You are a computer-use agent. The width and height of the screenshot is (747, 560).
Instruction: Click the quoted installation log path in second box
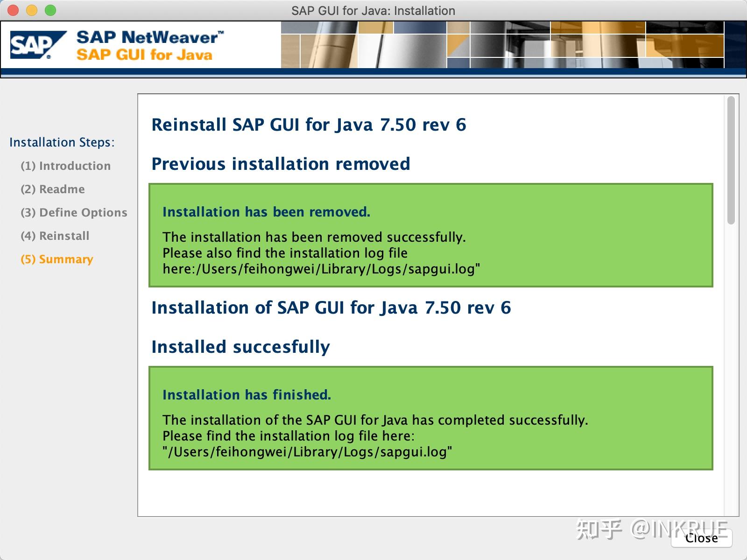point(307,452)
